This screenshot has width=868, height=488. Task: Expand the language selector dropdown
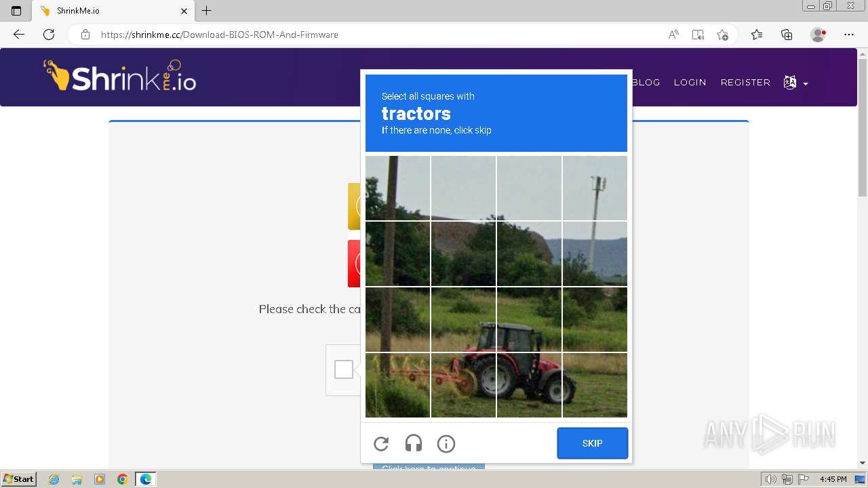(x=795, y=83)
